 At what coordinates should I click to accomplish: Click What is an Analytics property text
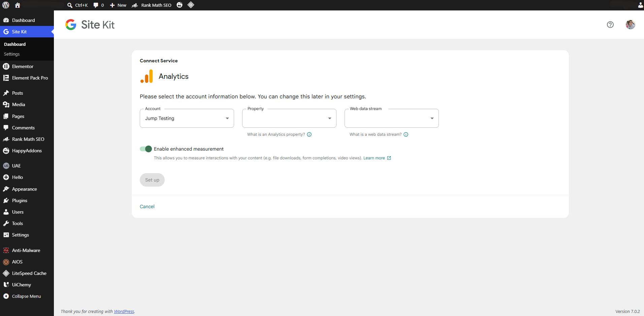pos(276,134)
